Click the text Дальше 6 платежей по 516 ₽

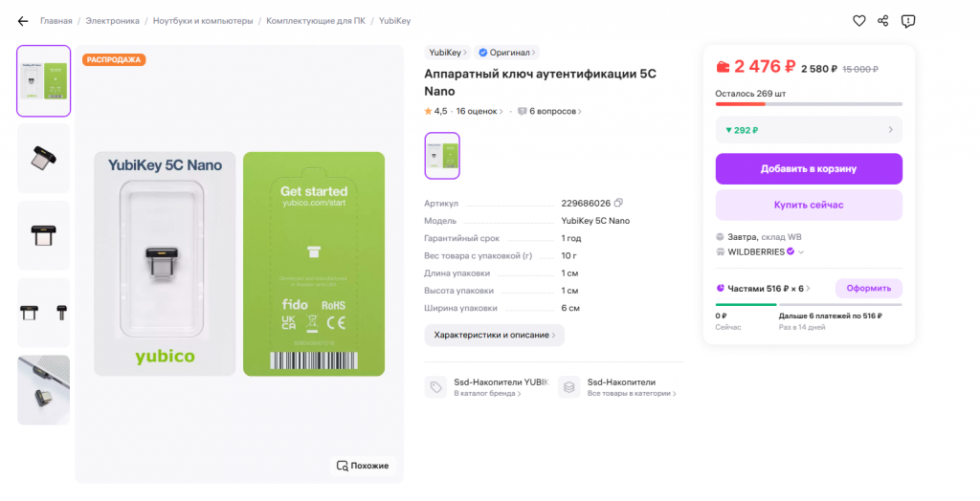coord(830,316)
